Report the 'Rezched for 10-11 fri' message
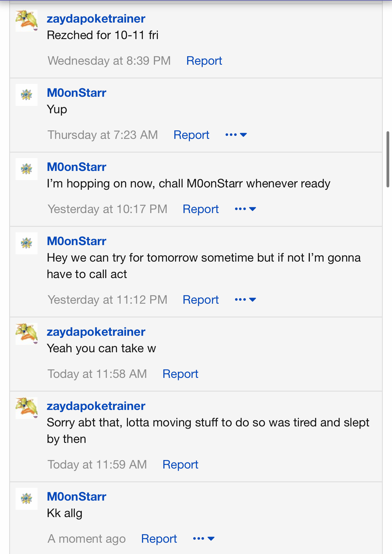This screenshot has height=554, width=392. pos(204,61)
